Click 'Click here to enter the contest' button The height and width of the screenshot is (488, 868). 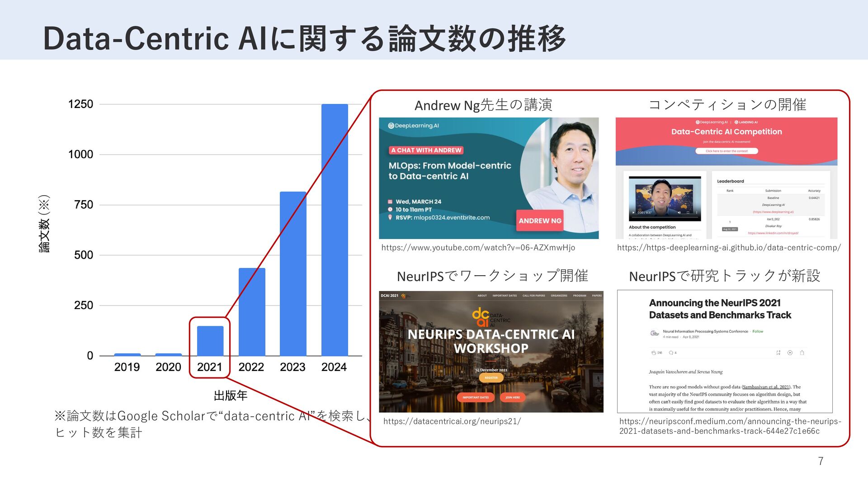[x=726, y=151]
